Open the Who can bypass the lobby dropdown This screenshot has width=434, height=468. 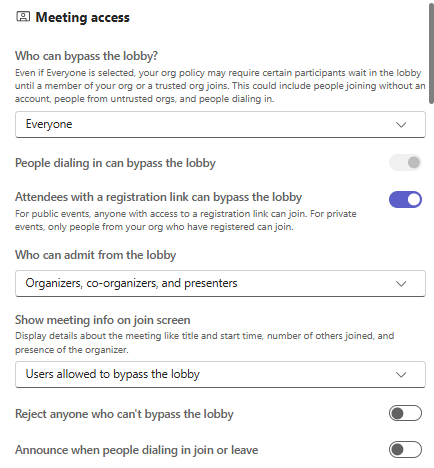(220, 124)
